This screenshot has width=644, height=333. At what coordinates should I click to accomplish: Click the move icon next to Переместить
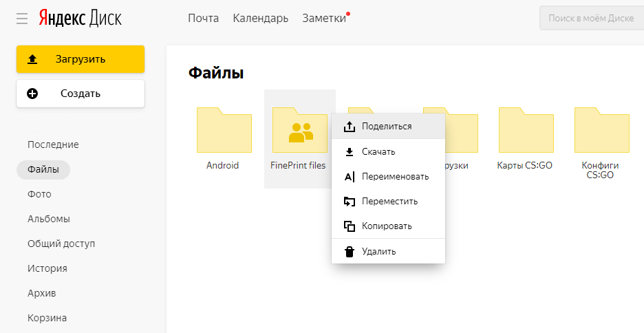click(349, 202)
